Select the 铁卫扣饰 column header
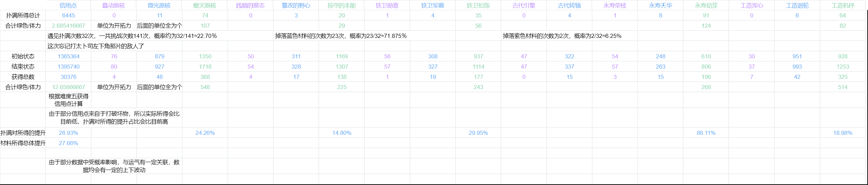Image resolution: width=868 pixels, height=185 pixels. pyautogui.click(x=478, y=5)
